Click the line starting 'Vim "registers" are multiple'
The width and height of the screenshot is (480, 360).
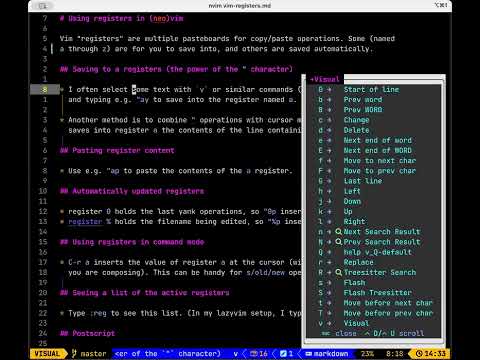click(x=227, y=39)
